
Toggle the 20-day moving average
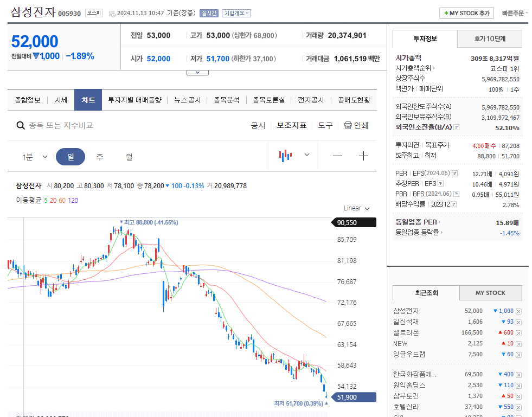click(x=53, y=201)
